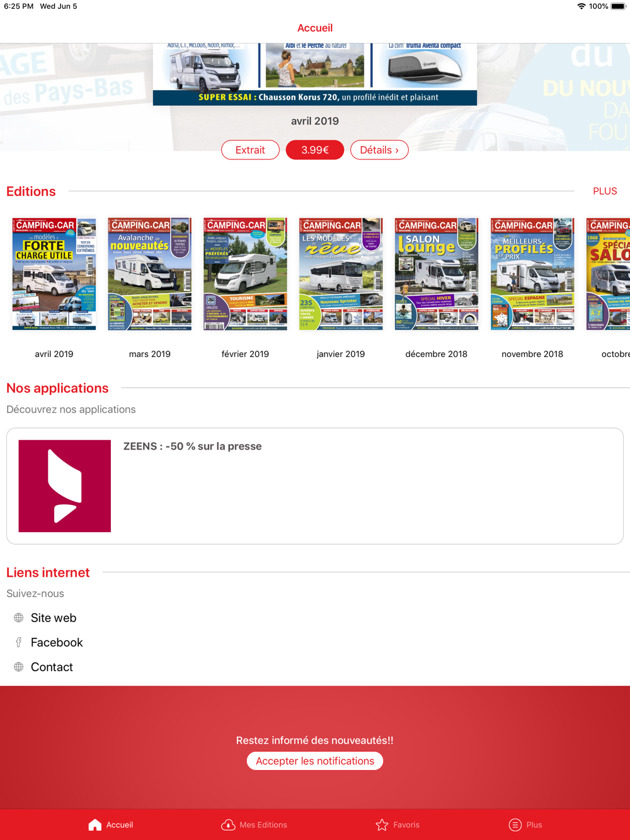Buy the issue for 3.99€

[315, 150]
